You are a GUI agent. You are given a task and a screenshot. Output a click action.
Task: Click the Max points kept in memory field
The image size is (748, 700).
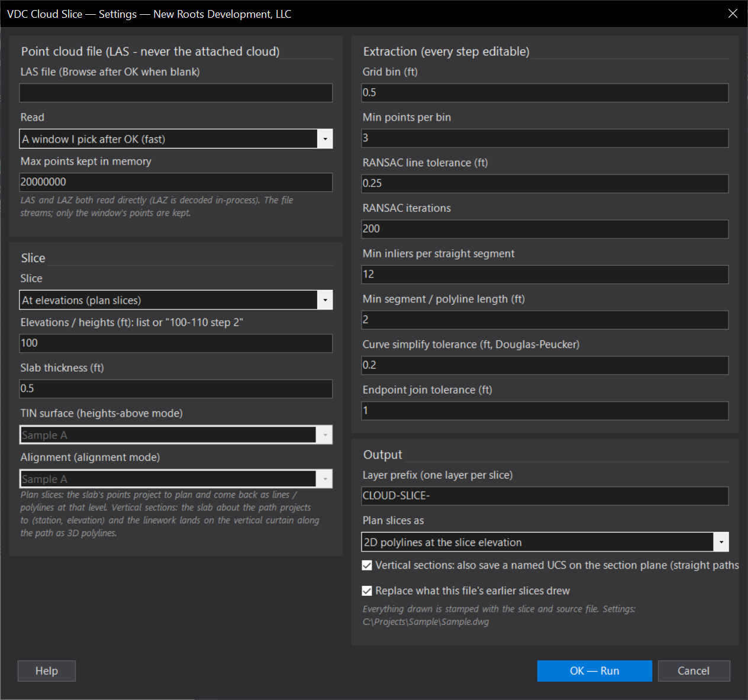[176, 182]
